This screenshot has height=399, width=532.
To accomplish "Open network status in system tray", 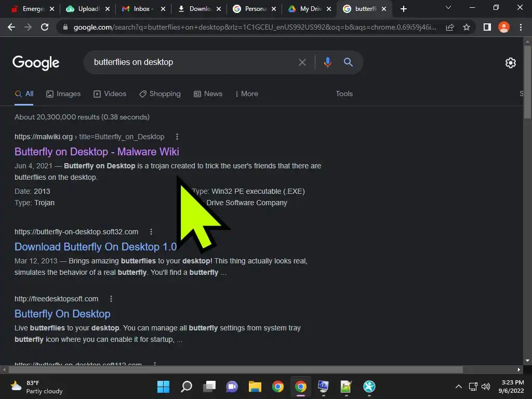I will click(473, 387).
